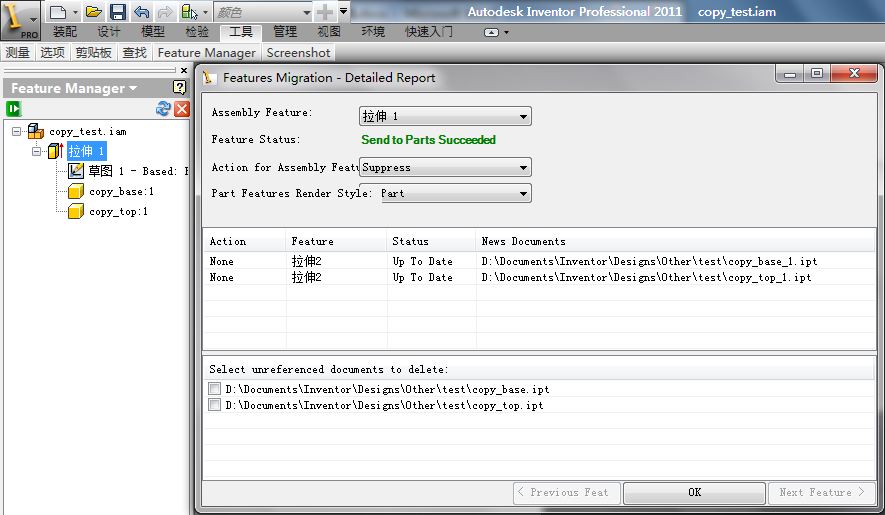
Task: Click the 拉伸 1 extrude feature icon
Action: point(56,151)
